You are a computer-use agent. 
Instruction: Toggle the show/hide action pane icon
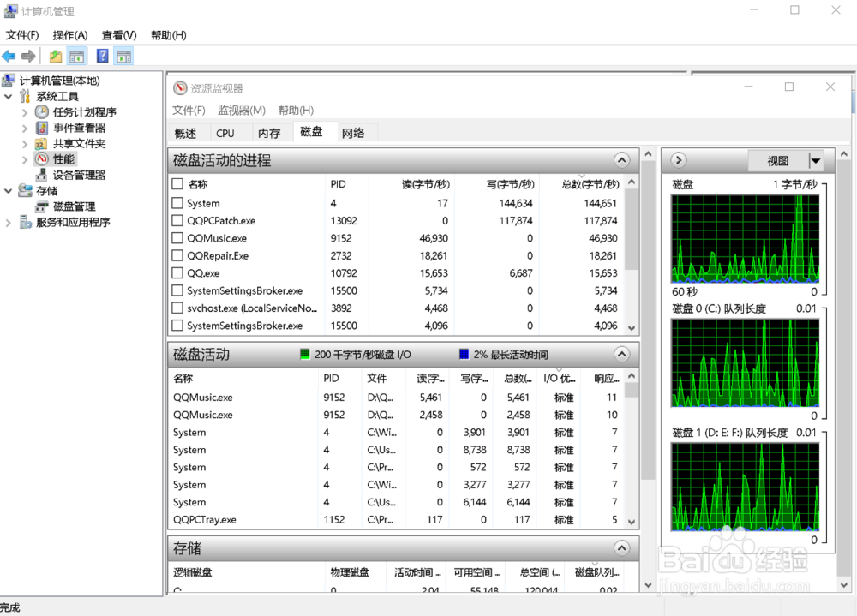pyautogui.click(x=123, y=56)
